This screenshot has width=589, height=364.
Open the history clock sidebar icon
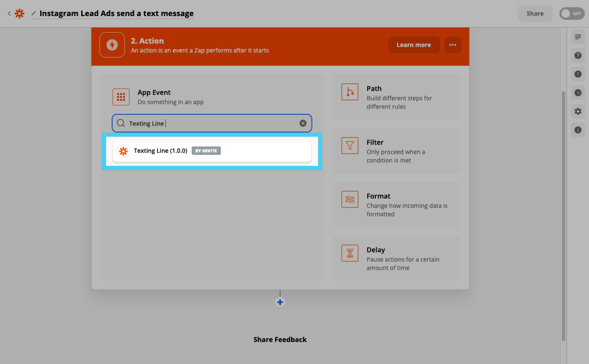(578, 93)
